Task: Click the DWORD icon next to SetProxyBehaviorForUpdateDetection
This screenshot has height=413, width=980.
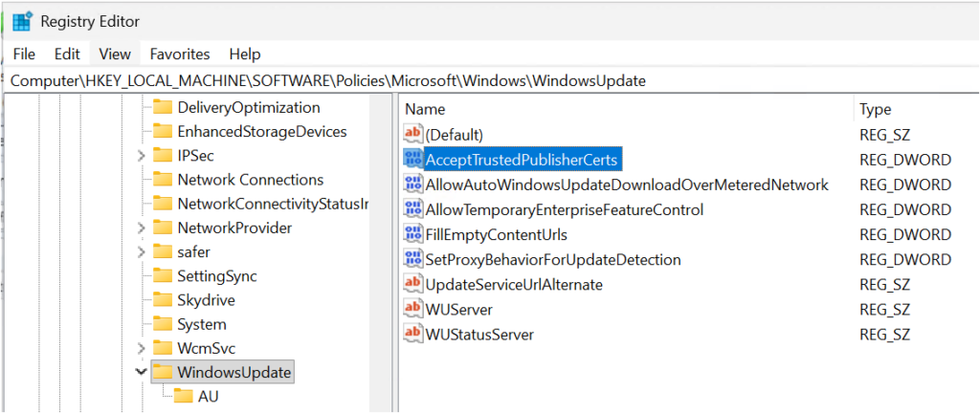Action: pyautogui.click(x=413, y=259)
